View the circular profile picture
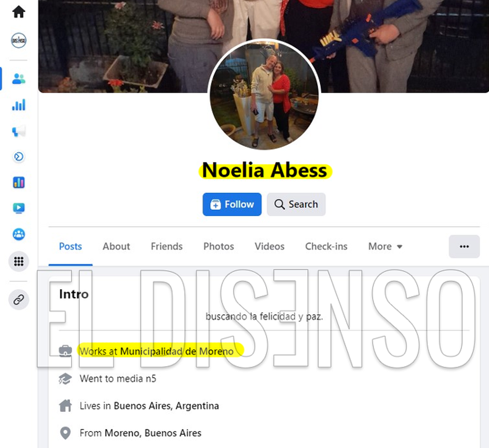The height and width of the screenshot is (448, 489). coord(264,95)
